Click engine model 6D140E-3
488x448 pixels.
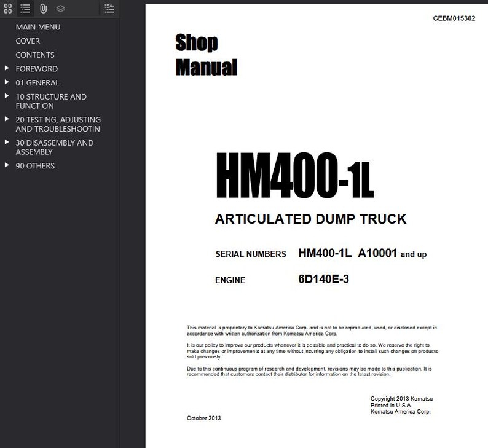pyautogui.click(x=323, y=280)
